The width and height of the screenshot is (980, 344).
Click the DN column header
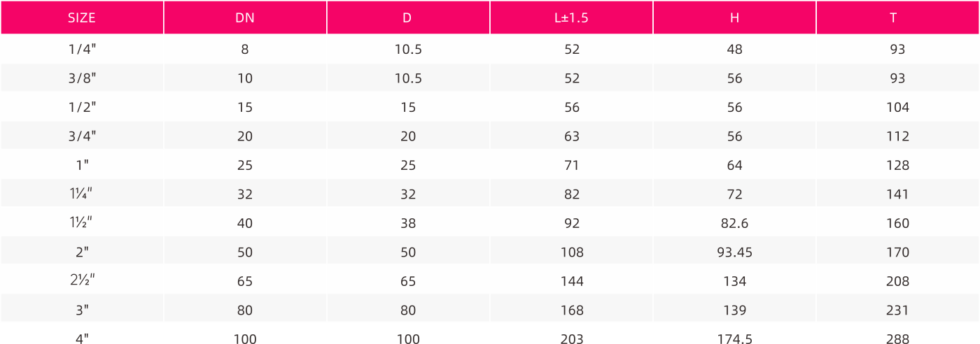245,18
